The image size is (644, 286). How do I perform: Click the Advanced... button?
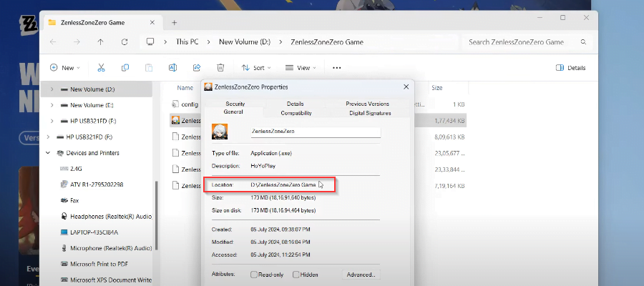click(x=361, y=275)
